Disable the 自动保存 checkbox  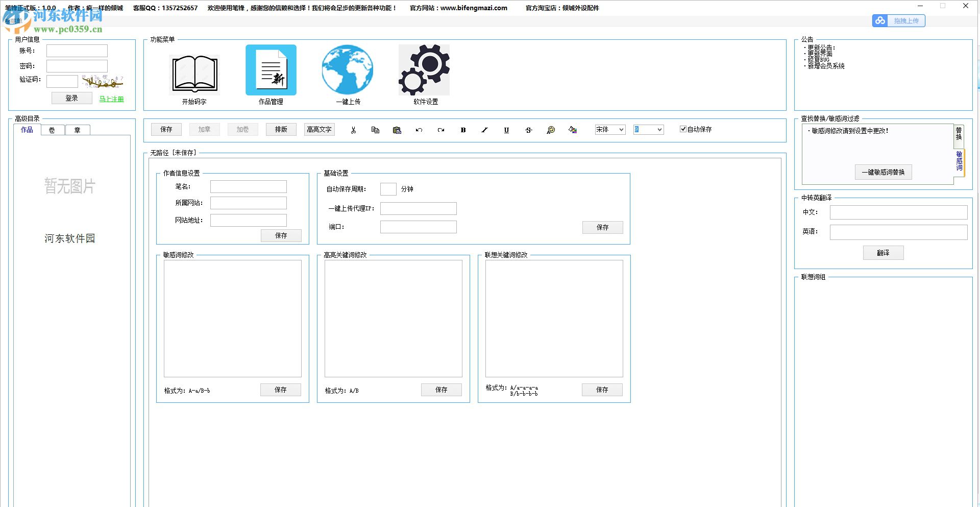pyautogui.click(x=683, y=129)
